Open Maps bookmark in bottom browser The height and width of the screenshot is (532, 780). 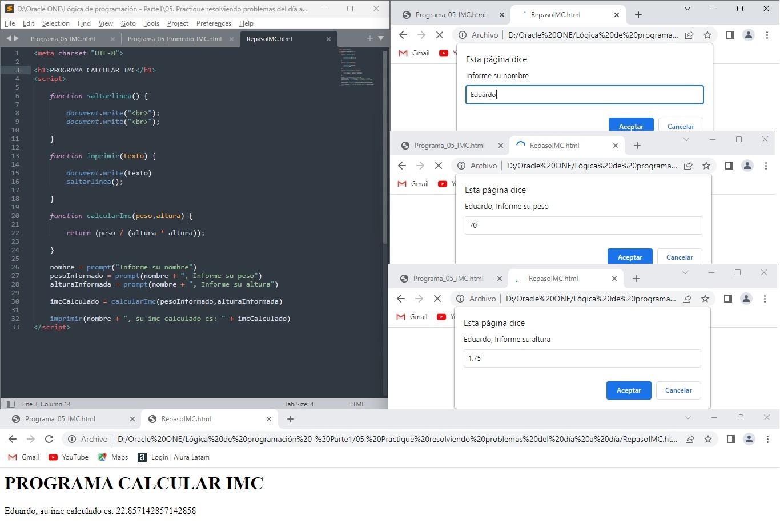coord(113,457)
